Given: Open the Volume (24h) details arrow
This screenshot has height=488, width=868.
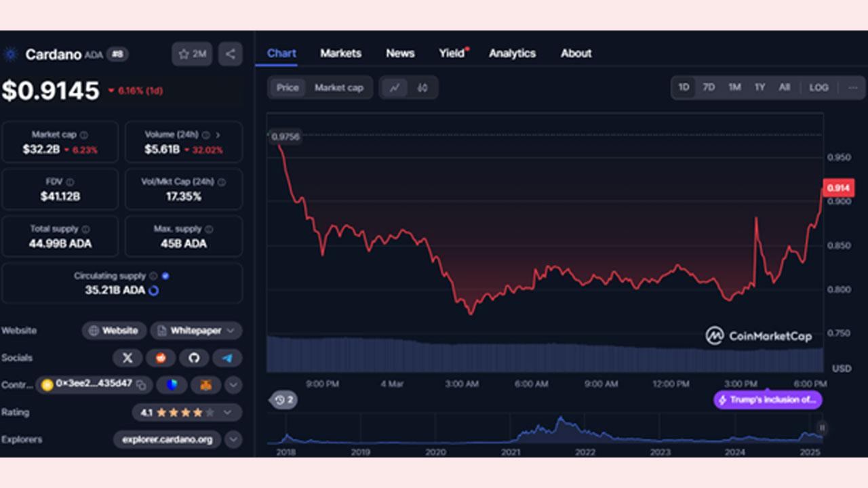Looking at the screenshot, I should 218,135.
